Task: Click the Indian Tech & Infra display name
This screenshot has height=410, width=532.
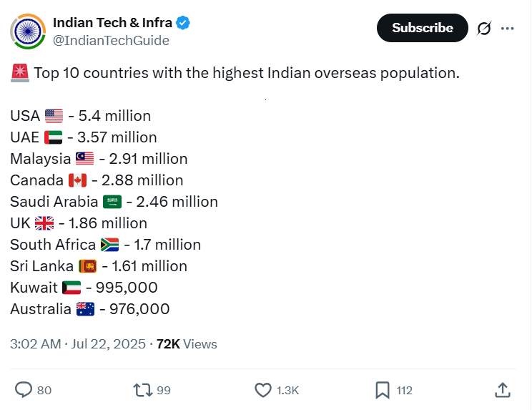Action: point(112,23)
